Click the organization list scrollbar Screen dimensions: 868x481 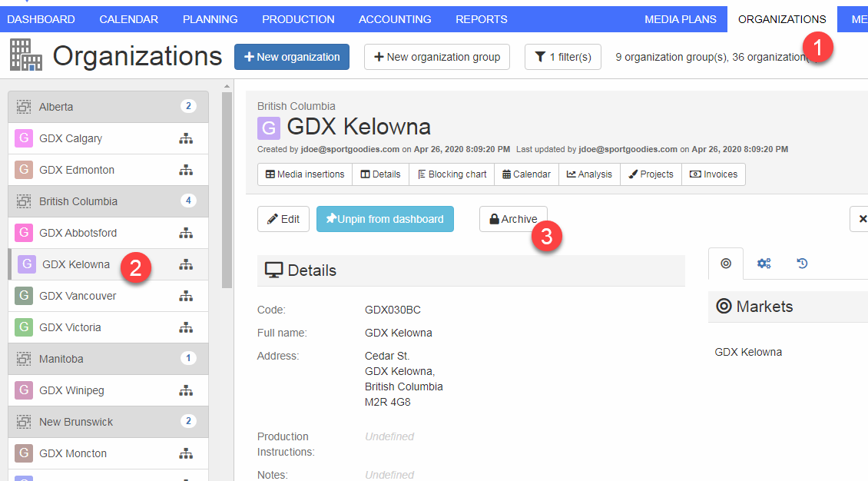click(x=227, y=192)
